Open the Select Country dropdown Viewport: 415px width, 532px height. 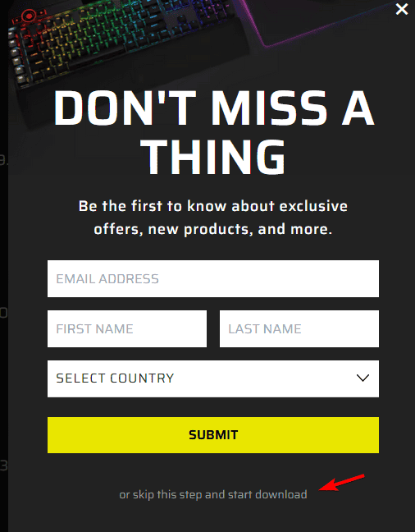[213, 378]
